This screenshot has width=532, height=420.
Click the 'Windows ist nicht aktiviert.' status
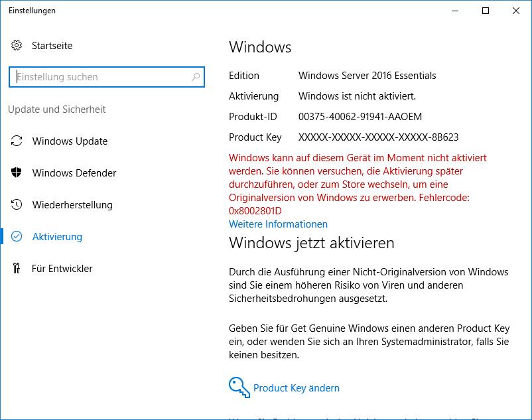point(357,96)
